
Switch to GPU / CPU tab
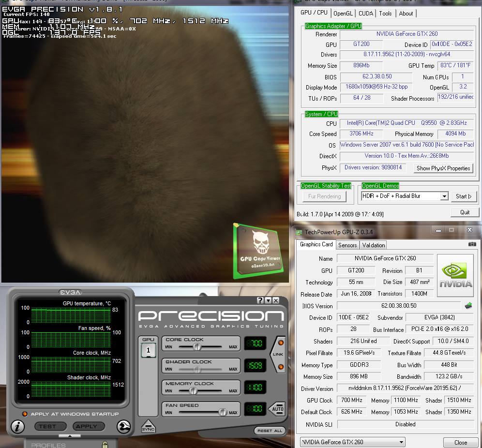point(314,13)
